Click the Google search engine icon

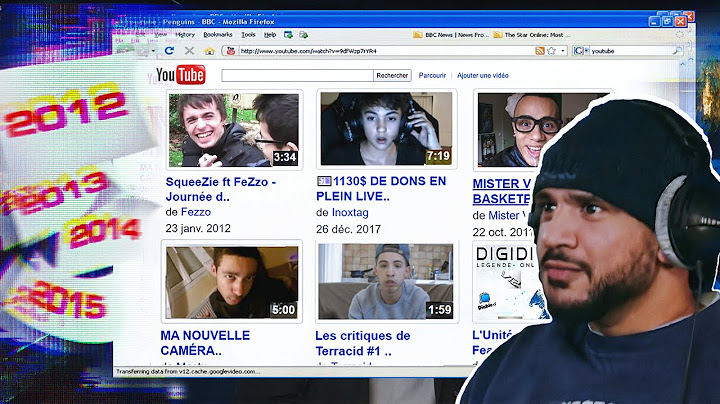click(x=579, y=50)
